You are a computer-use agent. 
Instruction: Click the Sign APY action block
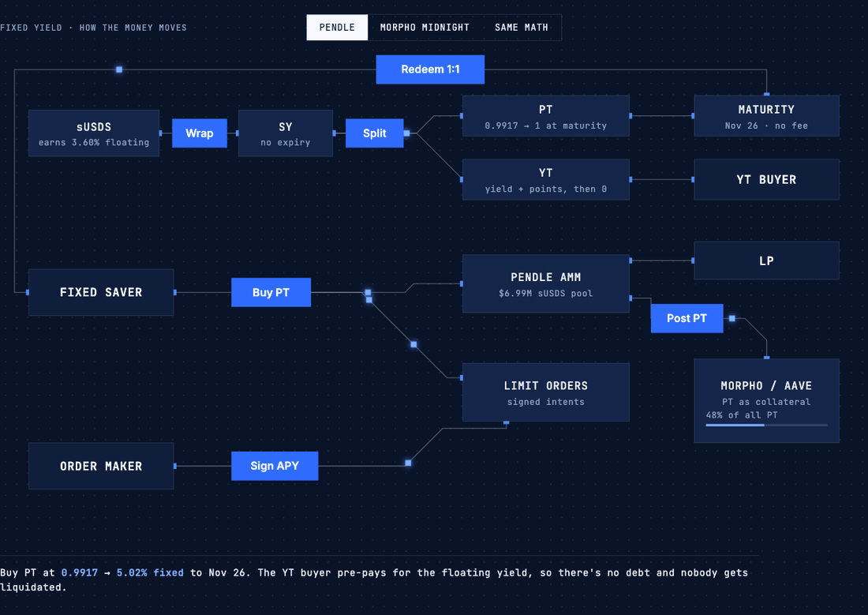coord(275,466)
